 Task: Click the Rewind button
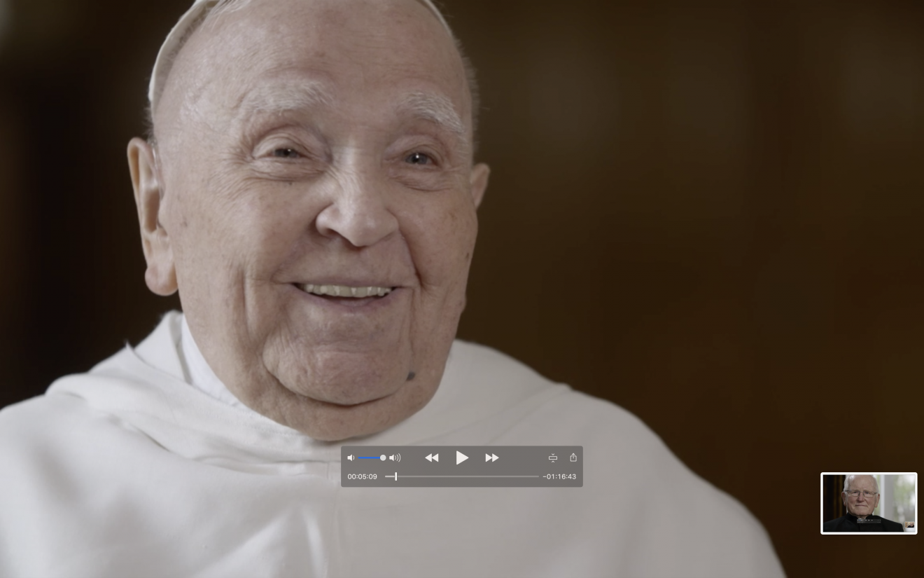coord(432,457)
